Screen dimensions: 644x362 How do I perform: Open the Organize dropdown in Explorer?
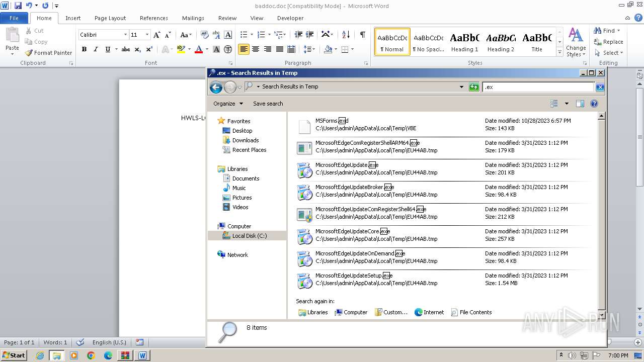point(228,104)
